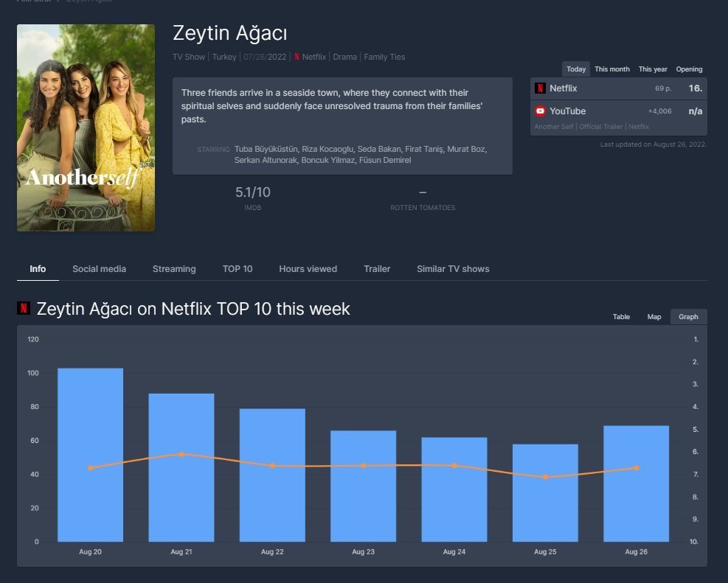Switch rankings to This year
Viewport: 728px width, 583px height.
[653, 69]
